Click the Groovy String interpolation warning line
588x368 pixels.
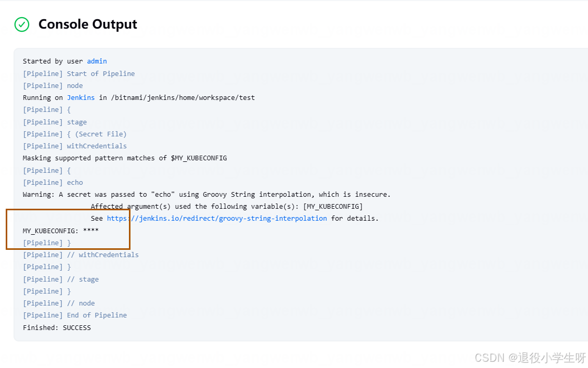pyautogui.click(x=206, y=195)
